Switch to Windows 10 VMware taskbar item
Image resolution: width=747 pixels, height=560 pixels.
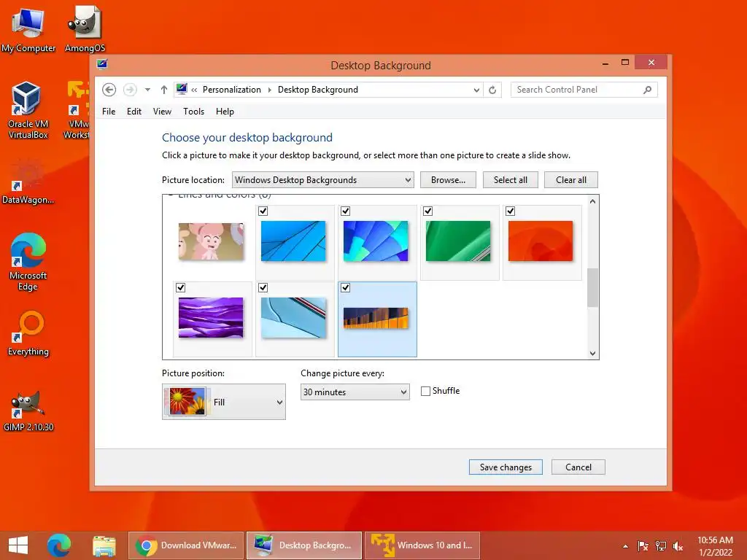tap(422, 545)
